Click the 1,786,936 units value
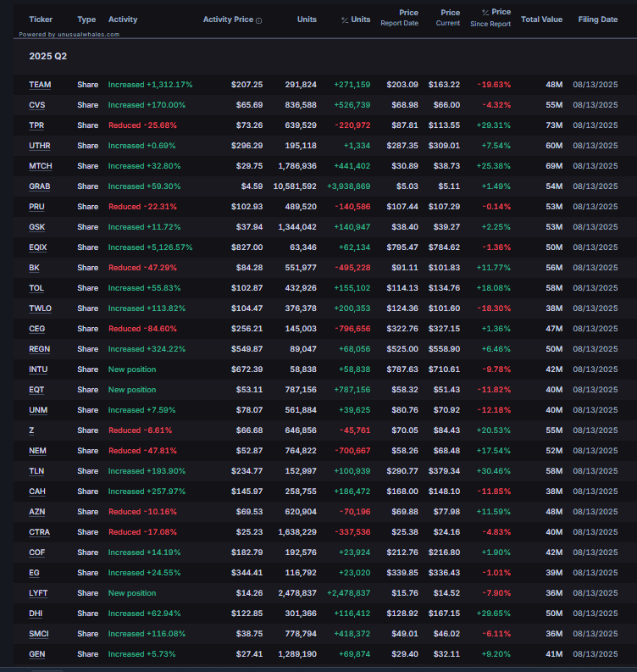This screenshot has width=637, height=672. (297, 166)
